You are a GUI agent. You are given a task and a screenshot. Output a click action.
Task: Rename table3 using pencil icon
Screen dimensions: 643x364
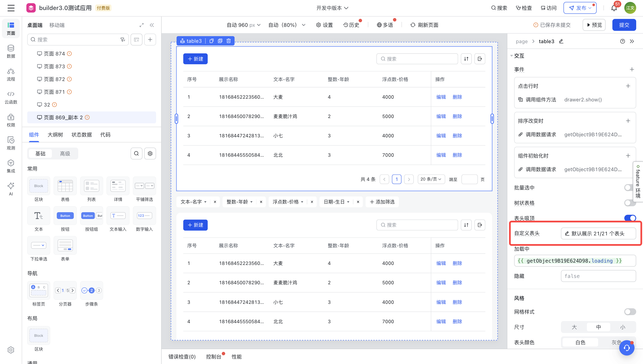pyautogui.click(x=561, y=41)
